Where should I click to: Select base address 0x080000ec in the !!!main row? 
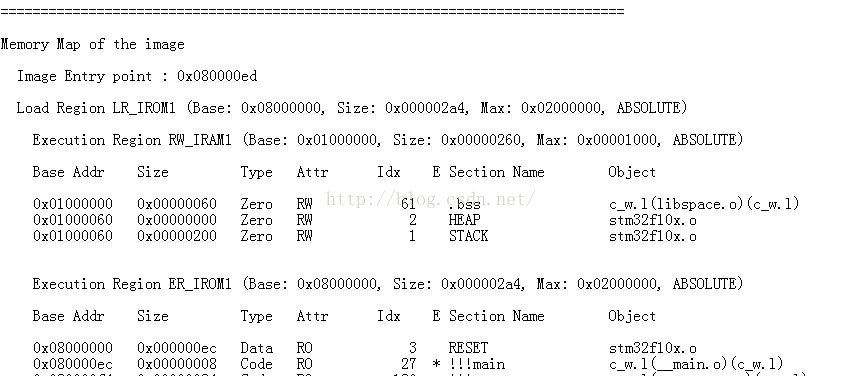(x=73, y=364)
